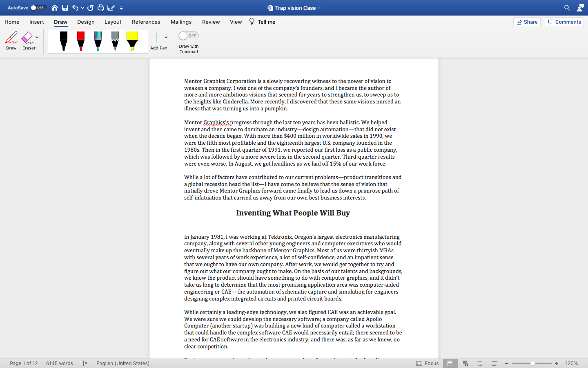This screenshot has width=588, height=368.
Task: Undo the last action
Action: (x=75, y=8)
